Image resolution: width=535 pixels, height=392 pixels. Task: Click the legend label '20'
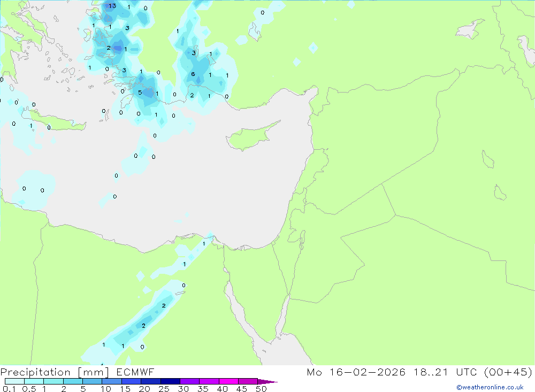(144, 389)
